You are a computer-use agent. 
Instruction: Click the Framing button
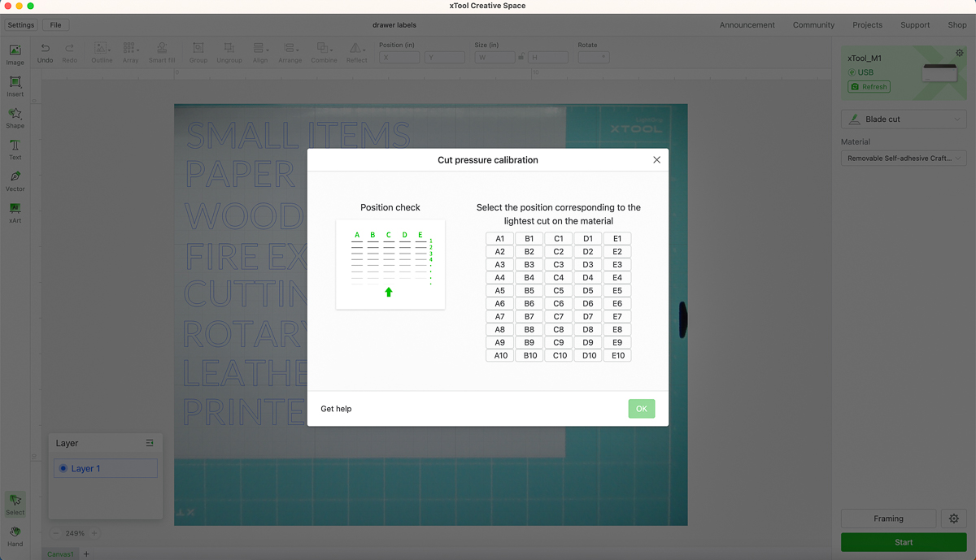point(888,519)
